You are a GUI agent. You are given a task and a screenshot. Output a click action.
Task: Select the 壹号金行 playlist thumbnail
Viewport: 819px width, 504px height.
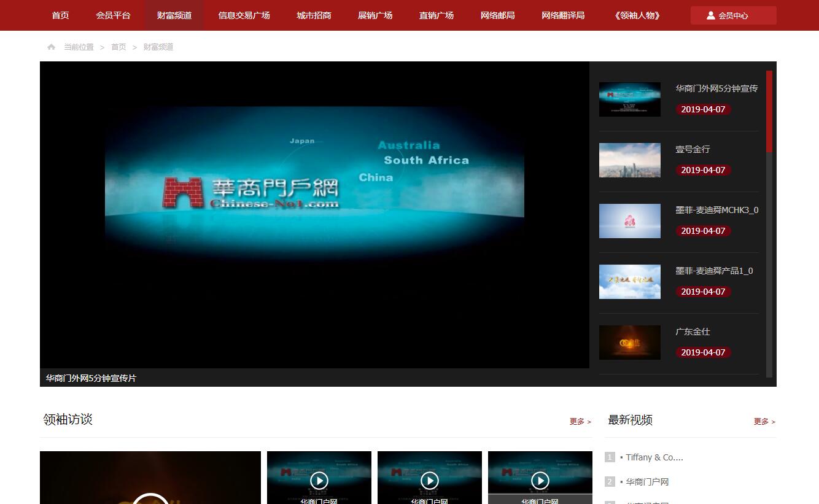tap(630, 160)
